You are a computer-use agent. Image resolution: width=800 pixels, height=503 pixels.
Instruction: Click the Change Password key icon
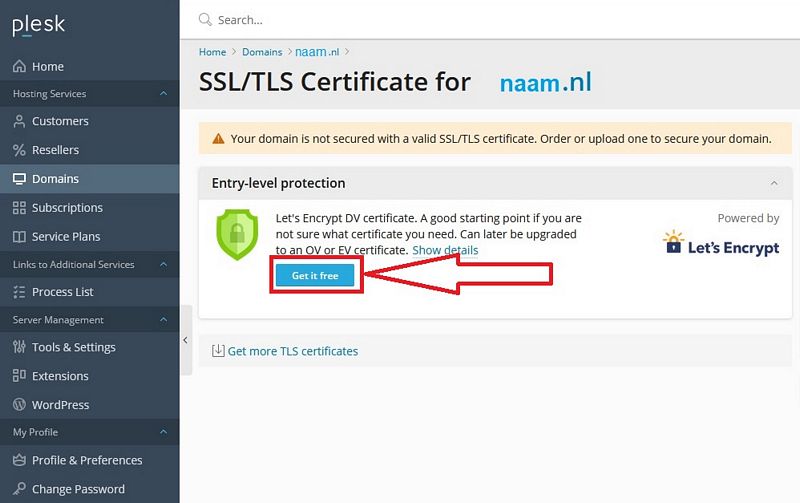coord(19,489)
